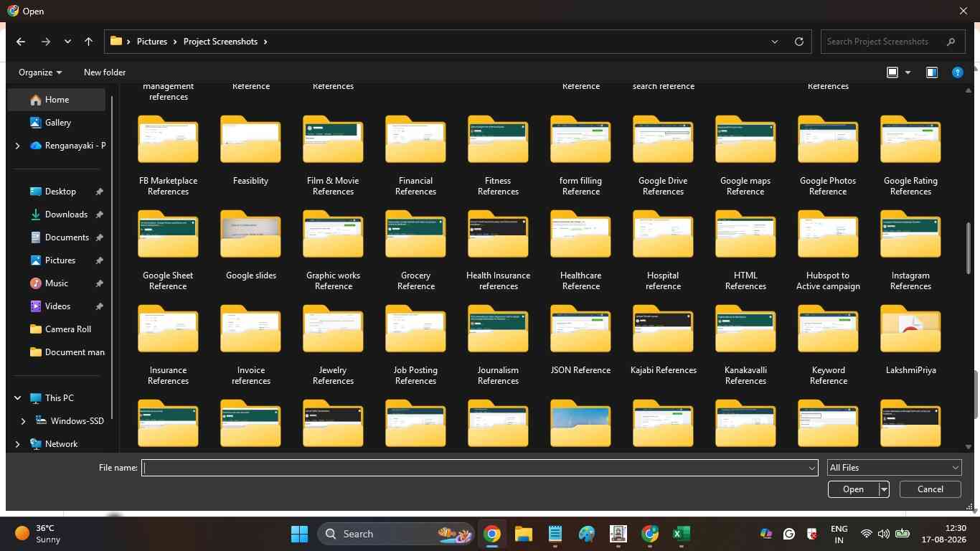Click the File name input field
Viewport: 980px width, 551px height.
pyautogui.click(x=479, y=468)
